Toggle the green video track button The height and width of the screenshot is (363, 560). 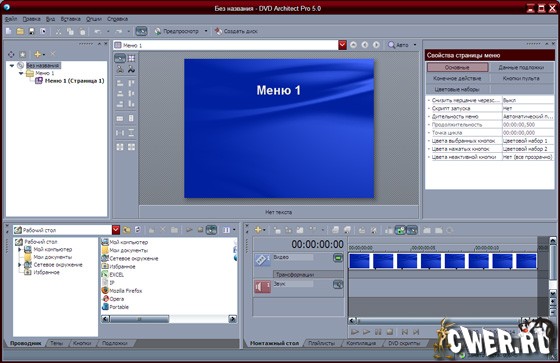point(338,258)
